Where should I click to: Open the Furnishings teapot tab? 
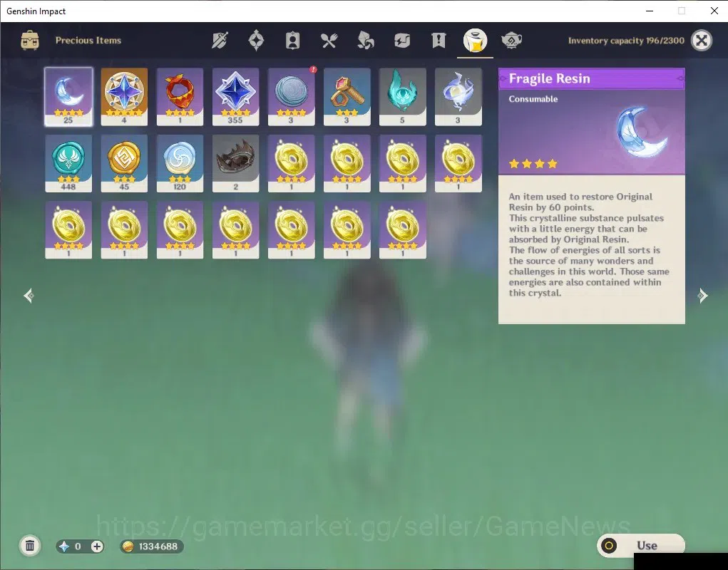512,41
